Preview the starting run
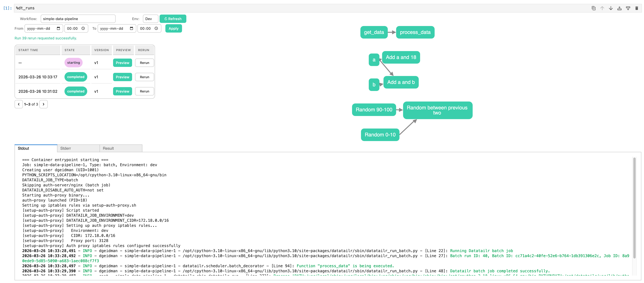 pyautogui.click(x=122, y=62)
